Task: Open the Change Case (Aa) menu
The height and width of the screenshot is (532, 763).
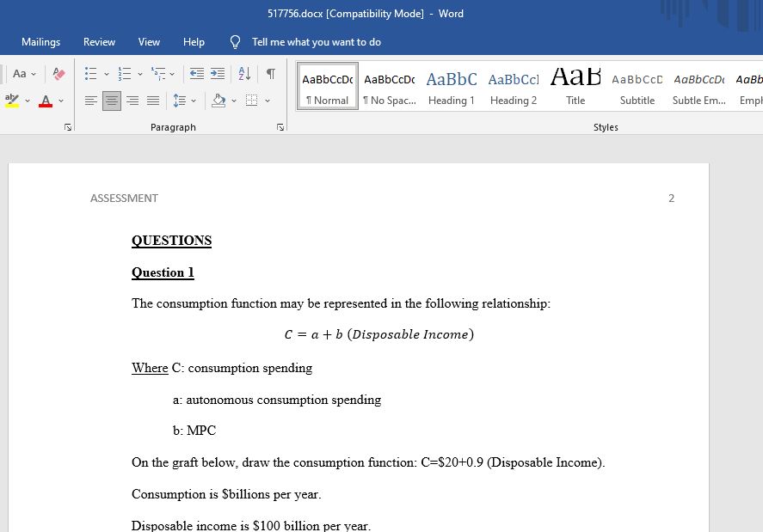Action: point(24,74)
